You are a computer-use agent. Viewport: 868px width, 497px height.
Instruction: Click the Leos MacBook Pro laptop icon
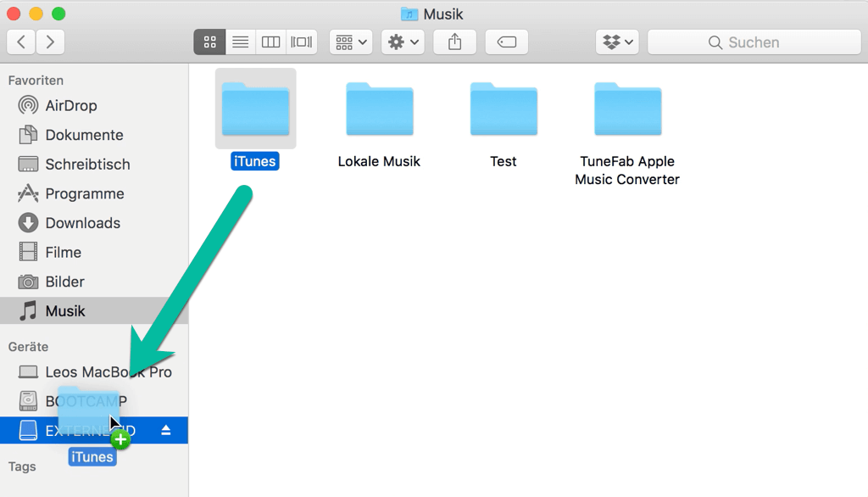coord(28,371)
